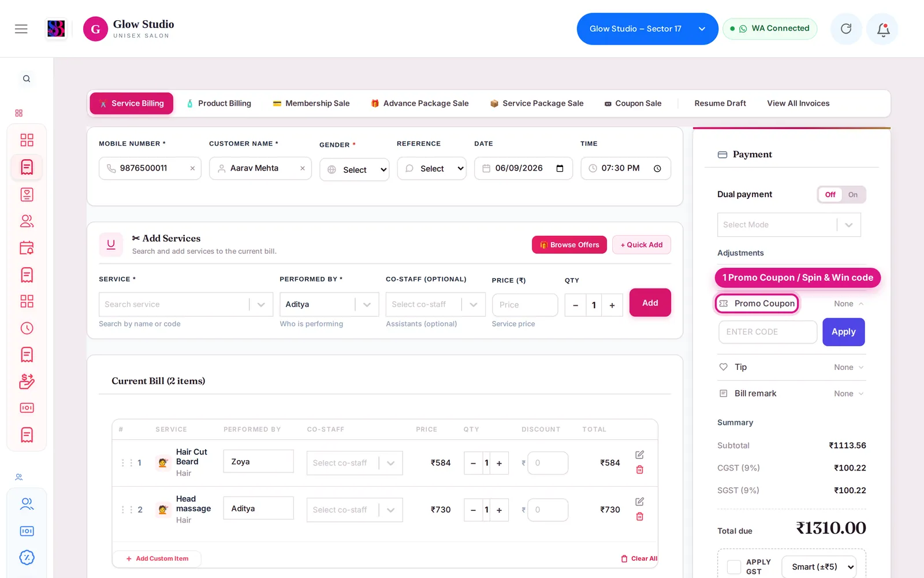This screenshot has width=924, height=578.
Task: Clear the customer name field
Action: [302, 168]
